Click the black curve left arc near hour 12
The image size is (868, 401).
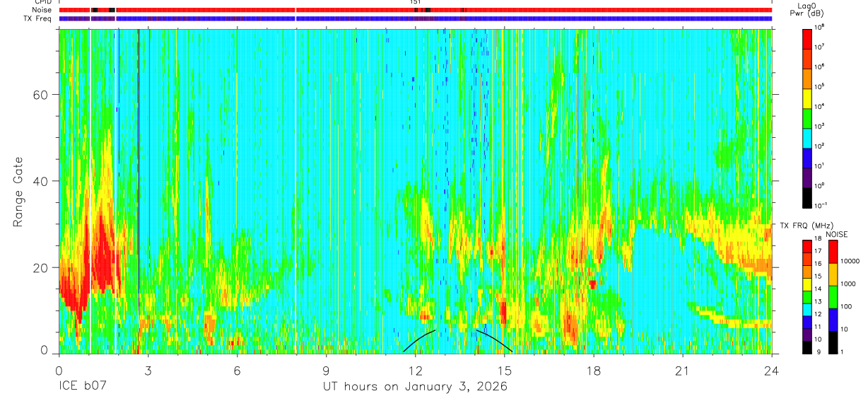coord(419,340)
